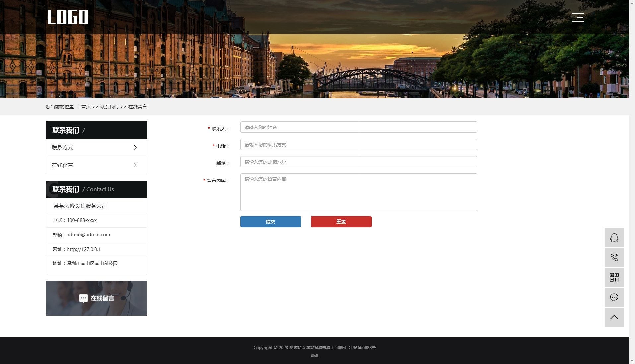Click chevron arrow next to 在线留言
This screenshot has width=635, height=364.
pos(135,165)
